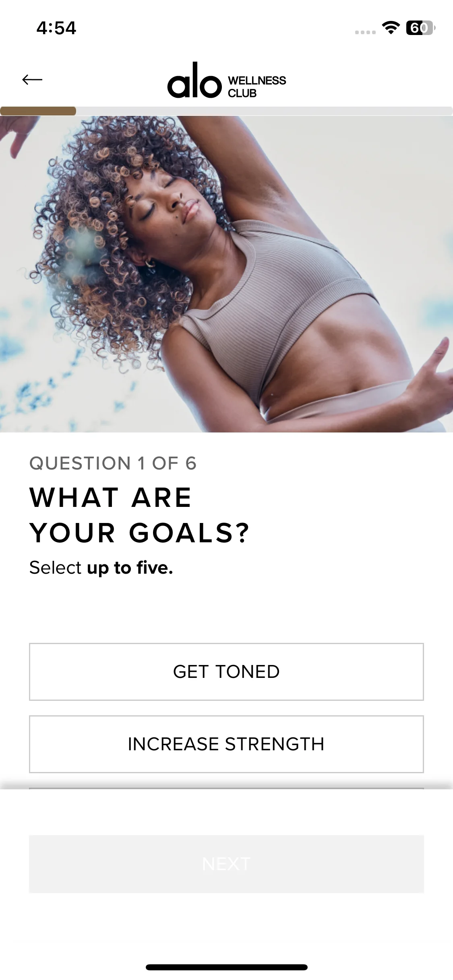
Task: Tap the brown filled progress segment
Action: (x=38, y=111)
